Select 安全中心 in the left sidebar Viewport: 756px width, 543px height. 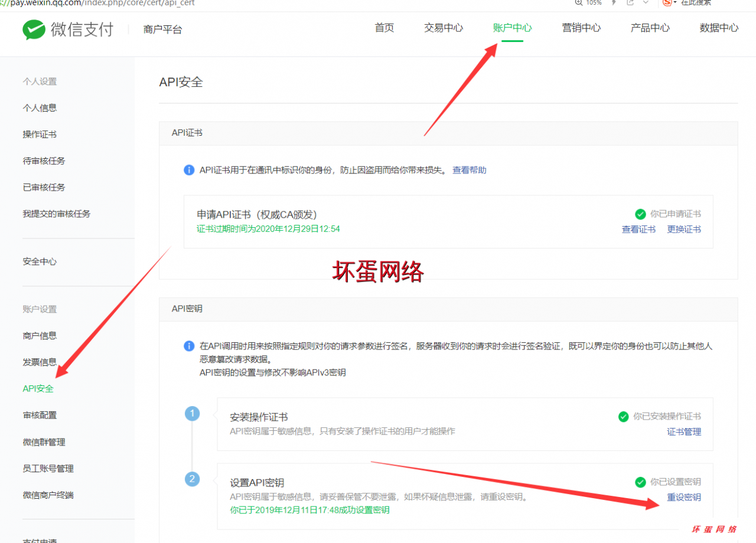click(x=39, y=261)
